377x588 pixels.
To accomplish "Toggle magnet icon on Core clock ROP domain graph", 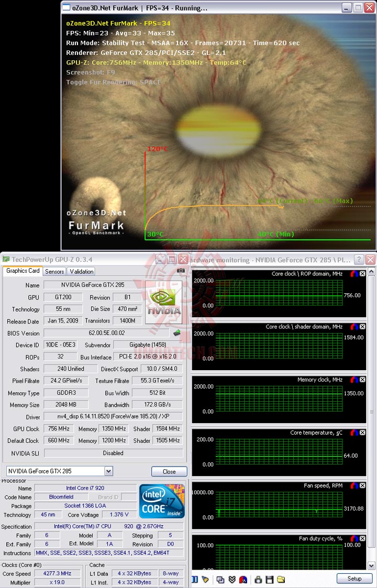I will coord(354,274).
